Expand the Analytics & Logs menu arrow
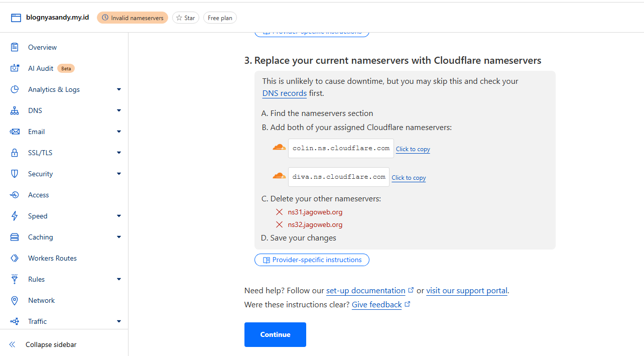This screenshot has width=644, height=356. click(119, 89)
